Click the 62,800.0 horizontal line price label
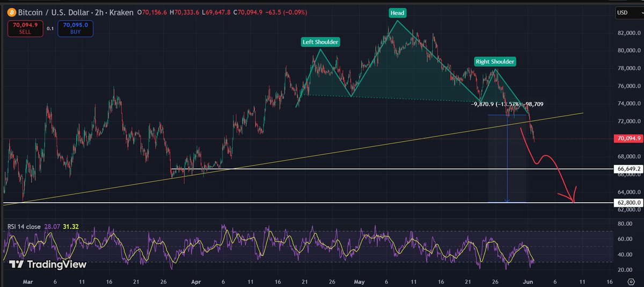644x287 pixels. point(629,203)
